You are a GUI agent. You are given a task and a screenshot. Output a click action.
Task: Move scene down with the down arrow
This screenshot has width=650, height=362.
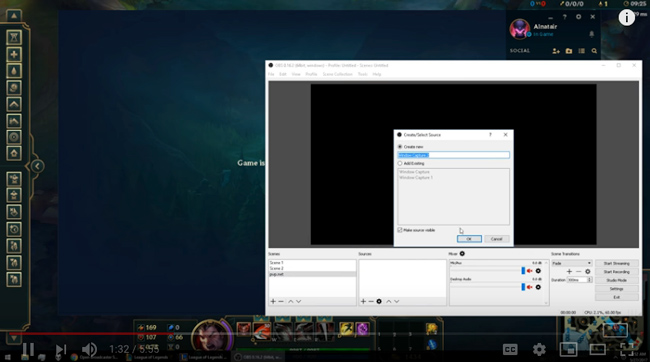[x=298, y=301]
